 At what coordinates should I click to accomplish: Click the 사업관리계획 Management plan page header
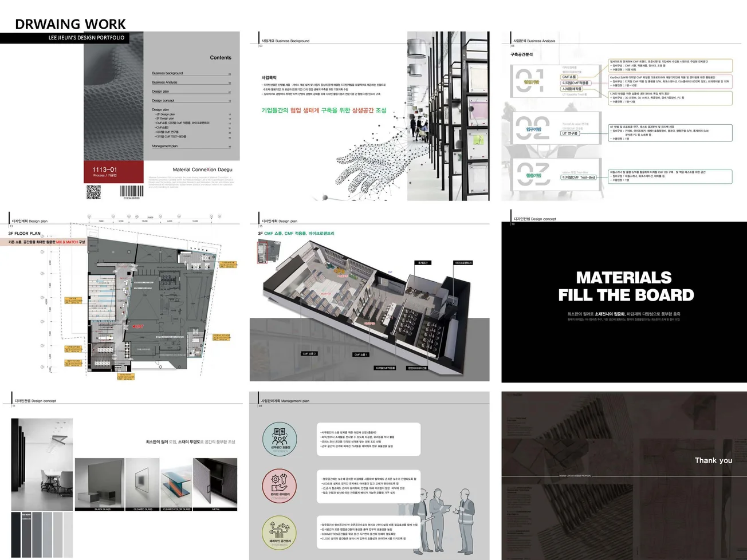click(x=285, y=401)
